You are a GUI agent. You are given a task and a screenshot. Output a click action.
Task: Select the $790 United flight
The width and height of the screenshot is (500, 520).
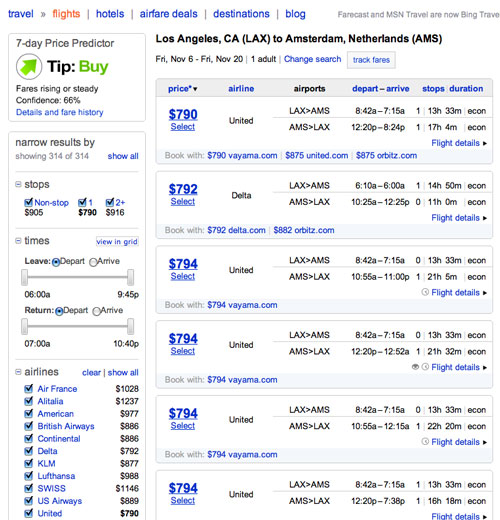(183, 127)
